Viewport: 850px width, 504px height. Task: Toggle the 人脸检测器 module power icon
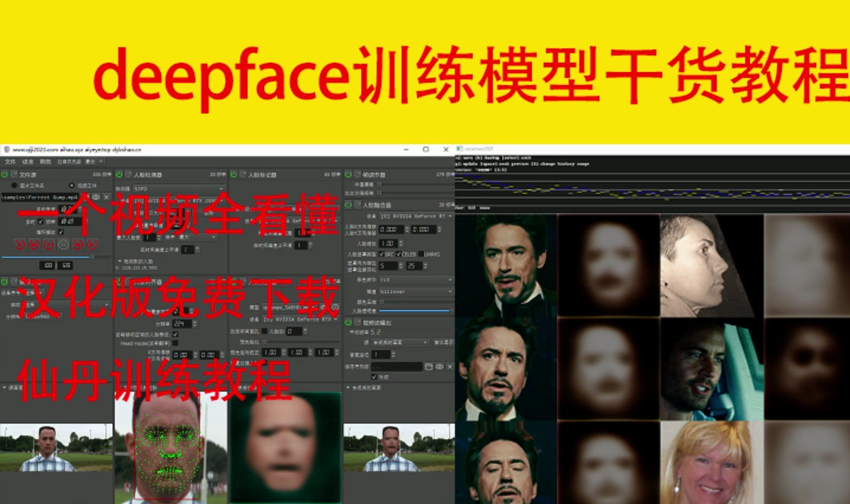tap(119, 174)
